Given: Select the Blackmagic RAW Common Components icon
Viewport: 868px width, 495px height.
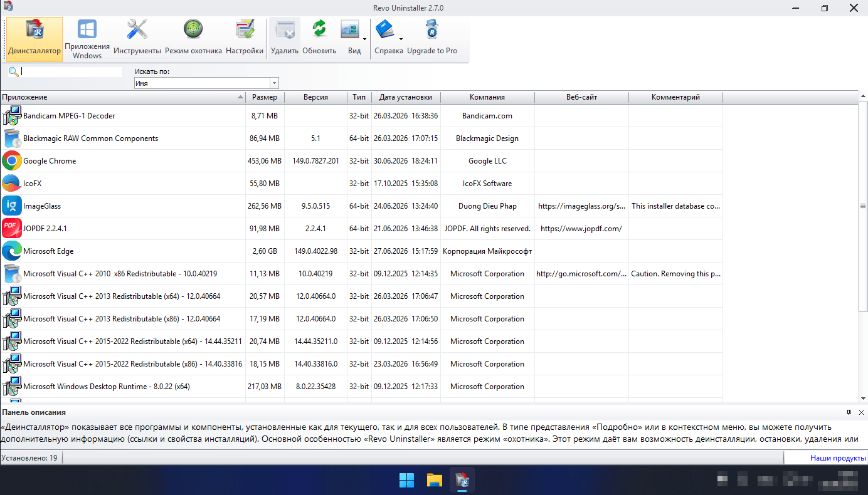Looking at the screenshot, I should coord(12,138).
